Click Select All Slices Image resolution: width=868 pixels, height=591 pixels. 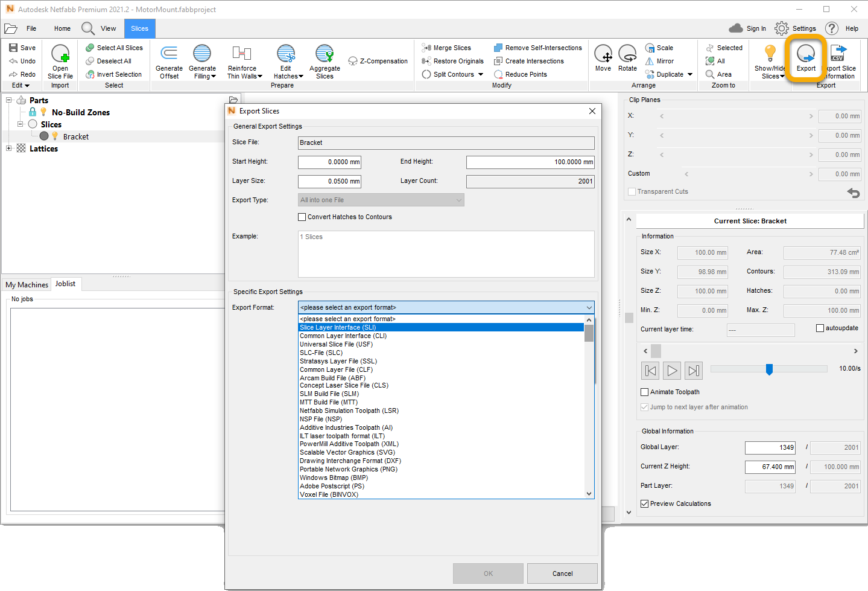pos(115,48)
